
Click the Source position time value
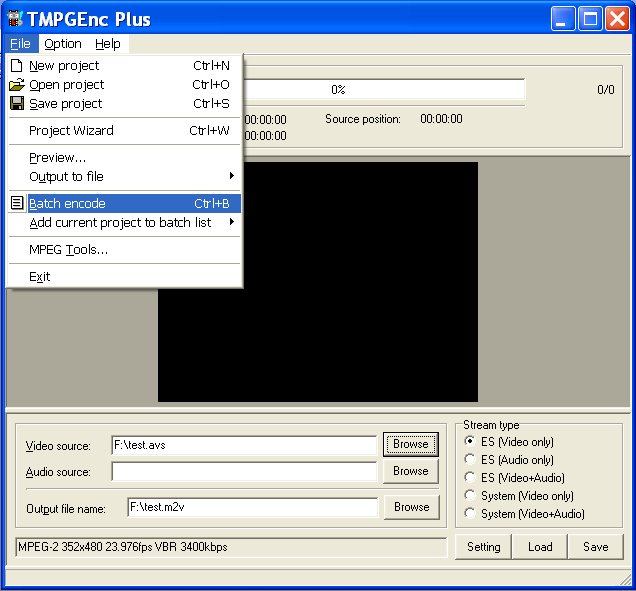[441, 119]
